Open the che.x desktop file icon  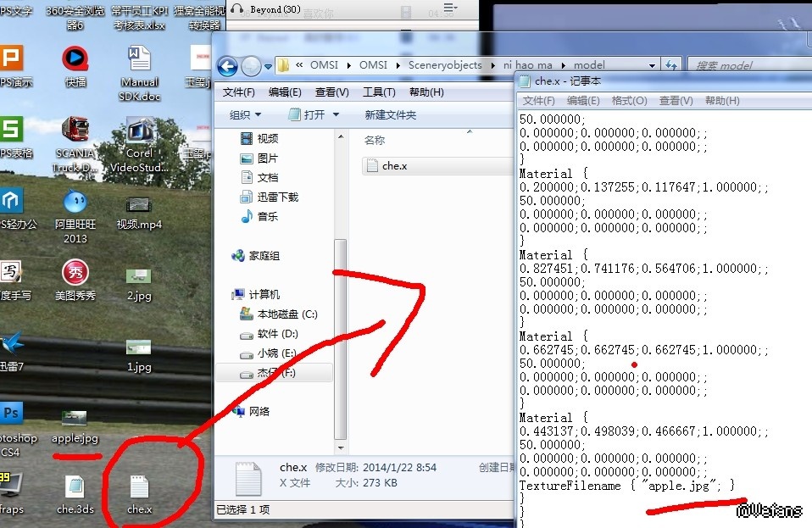(139, 494)
